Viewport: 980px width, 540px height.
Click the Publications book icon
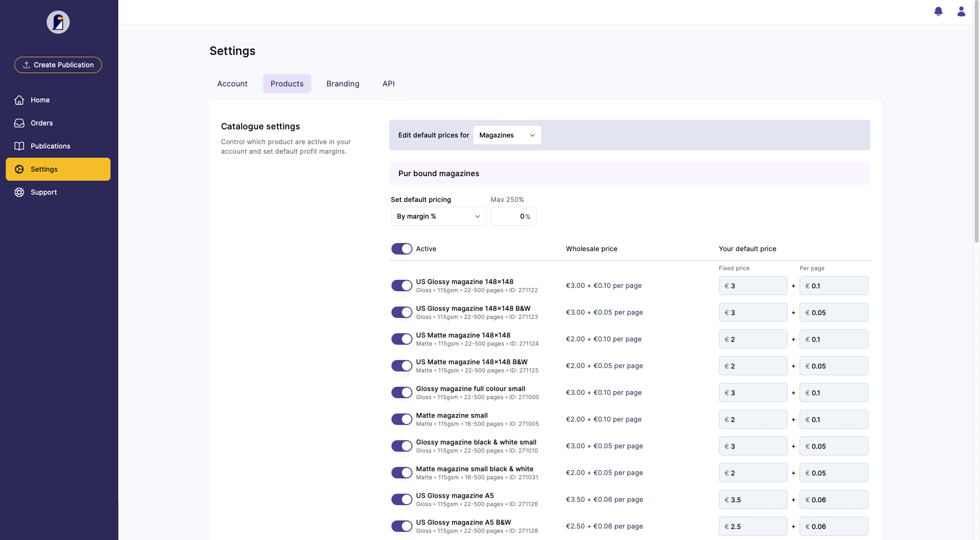coord(19,146)
